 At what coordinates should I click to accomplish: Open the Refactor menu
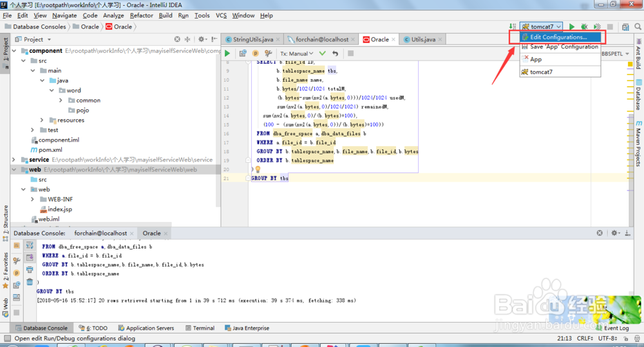point(141,15)
